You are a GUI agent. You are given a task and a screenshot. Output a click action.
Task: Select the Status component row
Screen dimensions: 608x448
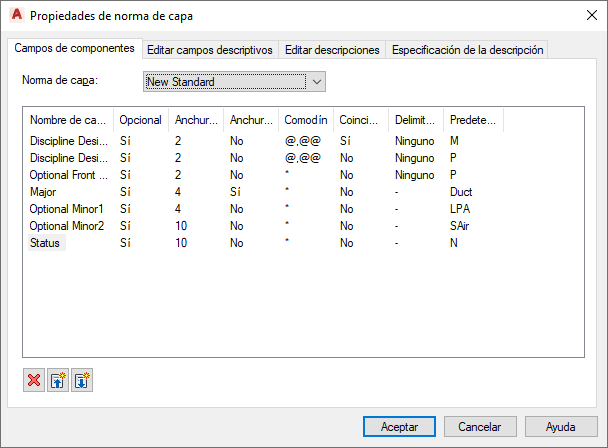click(x=46, y=243)
